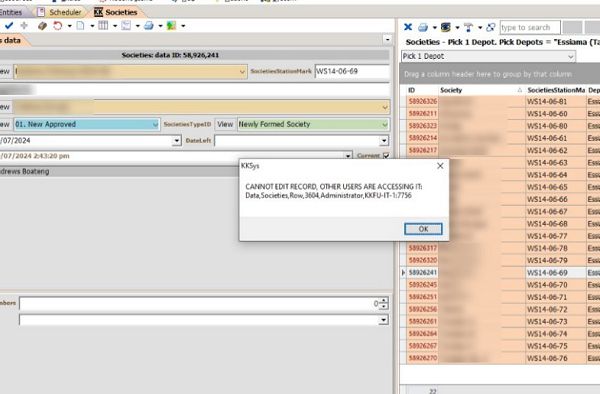Click the blue checkmark save icon
This screenshot has width=600, height=394.
pyautogui.click(x=9, y=26)
